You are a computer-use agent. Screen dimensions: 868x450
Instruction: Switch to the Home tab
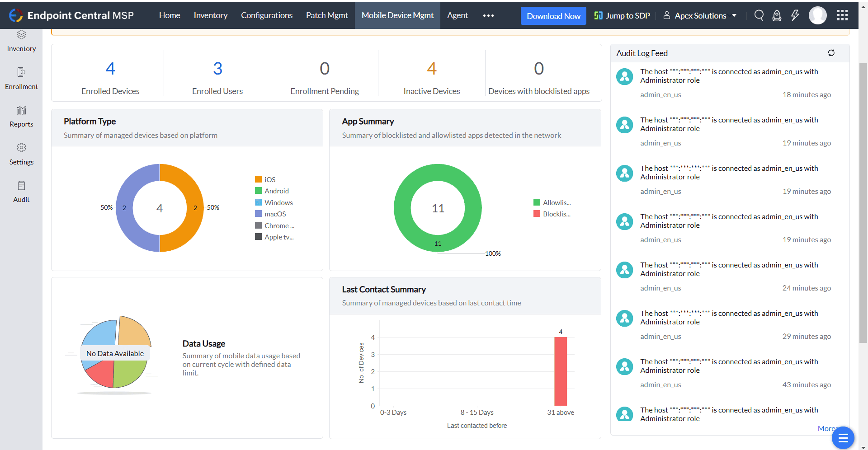click(169, 15)
